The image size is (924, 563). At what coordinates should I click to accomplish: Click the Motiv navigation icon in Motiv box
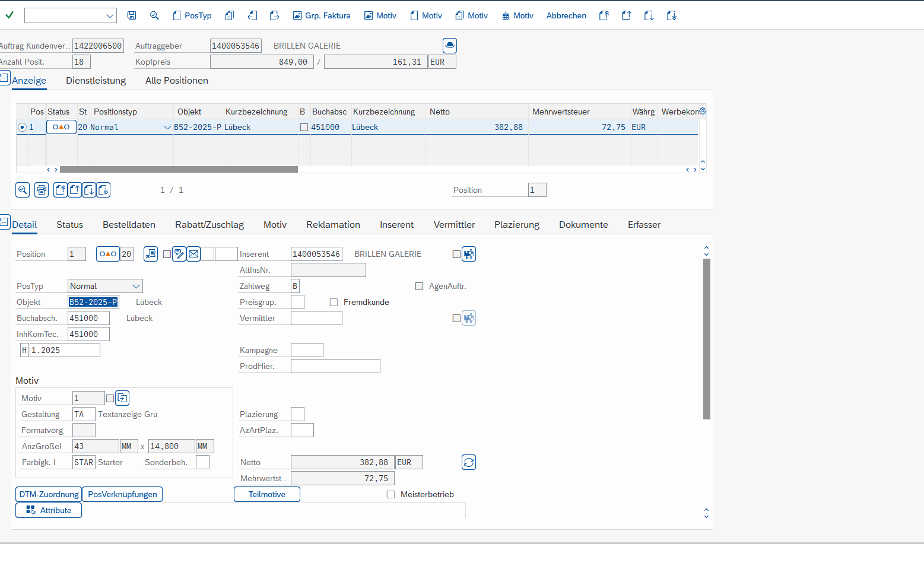coord(122,398)
